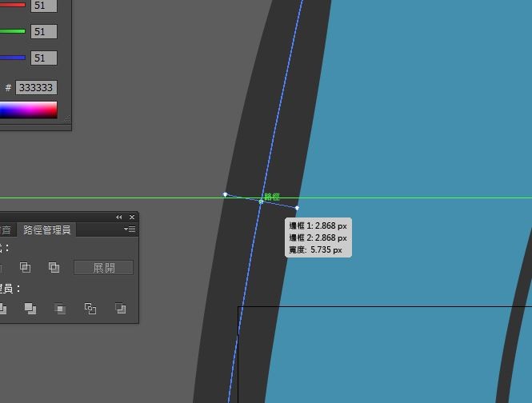This screenshot has width=532, height=403.
Task: Click the partially visible Trim pathfinder icon
Action: (x=2, y=309)
